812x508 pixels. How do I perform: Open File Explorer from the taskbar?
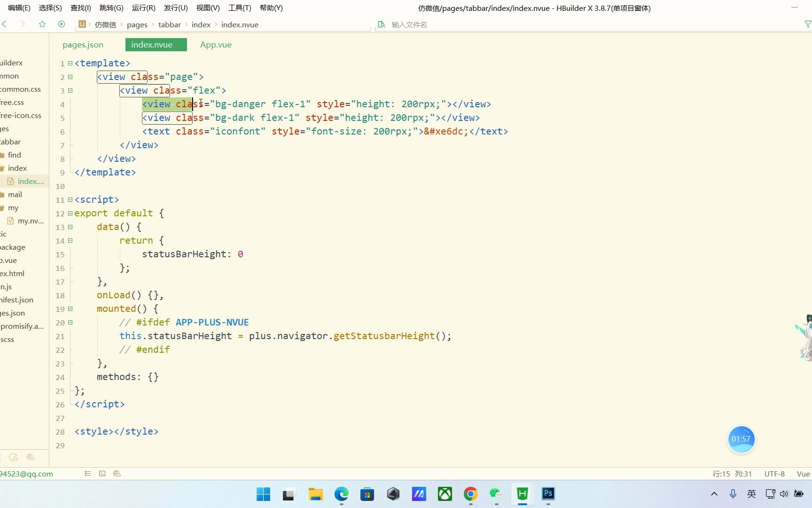coord(315,494)
